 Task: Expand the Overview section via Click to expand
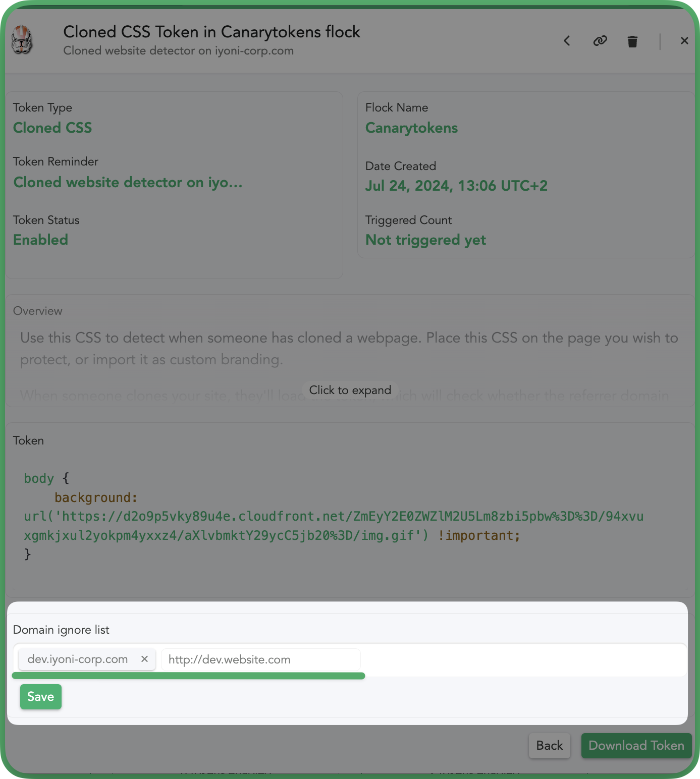[350, 390]
